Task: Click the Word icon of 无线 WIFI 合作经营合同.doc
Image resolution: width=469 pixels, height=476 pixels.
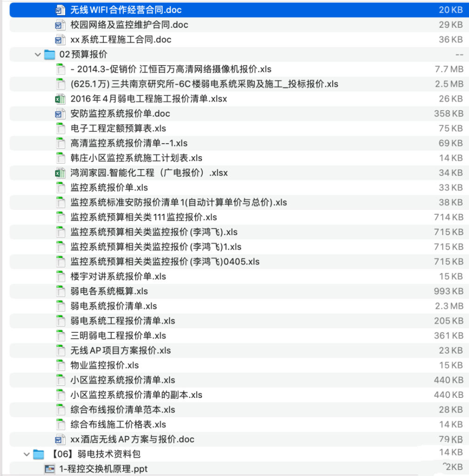Action: tap(60, 10)
